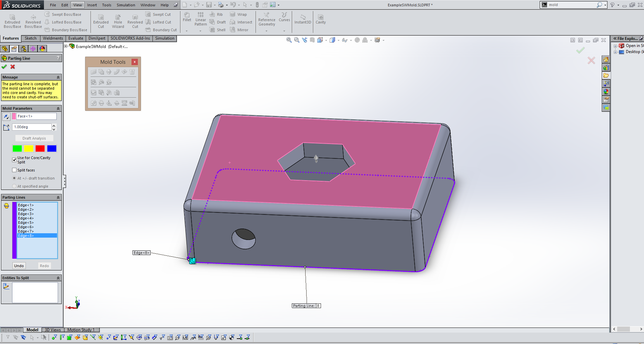Image resolution: width=644 pixels, height=344 pixels.
Task: Close the Mold Tools toolbar
Action: pos(135,62)
